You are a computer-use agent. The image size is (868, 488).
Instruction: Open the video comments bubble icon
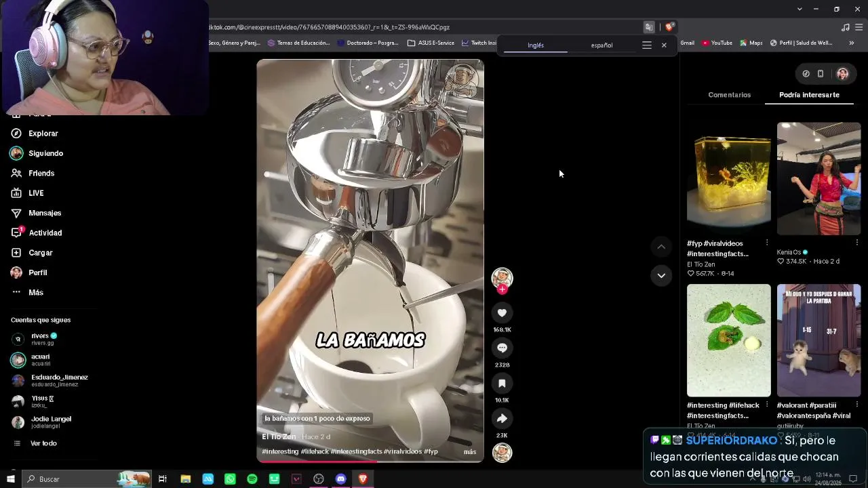502,348
